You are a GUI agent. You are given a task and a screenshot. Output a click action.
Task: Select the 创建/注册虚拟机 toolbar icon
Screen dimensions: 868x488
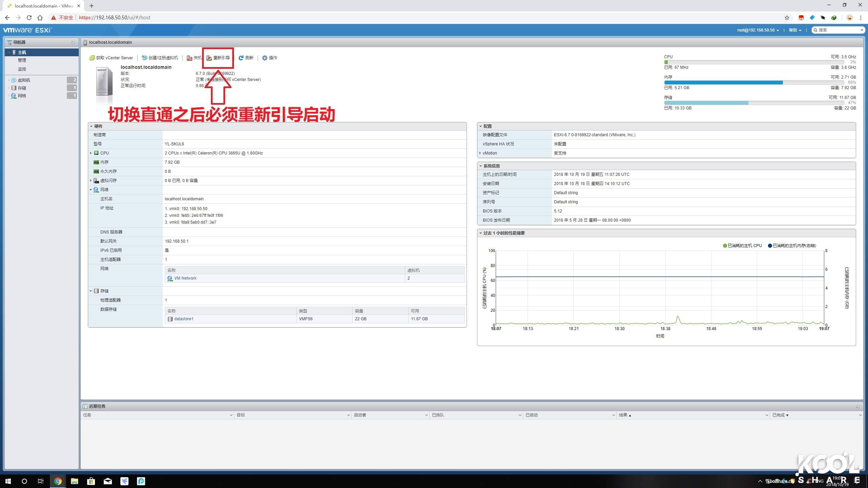(x=144, y=58)
